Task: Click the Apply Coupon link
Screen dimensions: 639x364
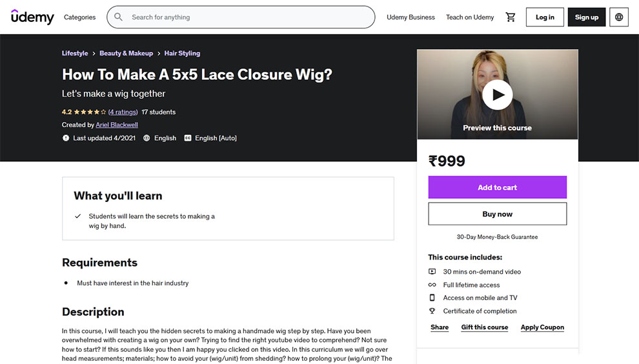Action: coord(542,327)
